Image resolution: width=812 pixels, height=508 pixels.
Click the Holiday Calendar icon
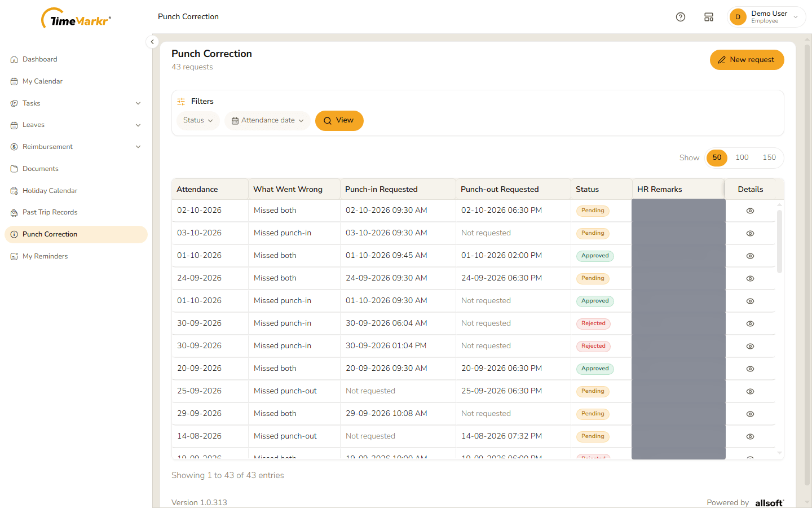14,191
